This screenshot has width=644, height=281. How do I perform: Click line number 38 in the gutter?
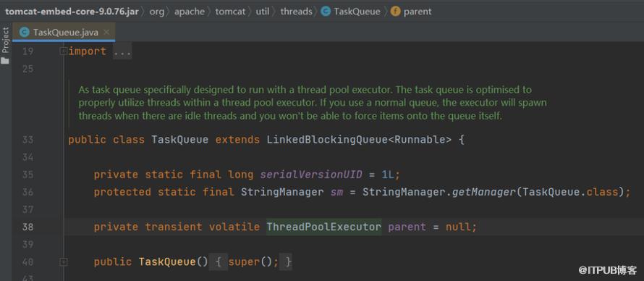27,227
